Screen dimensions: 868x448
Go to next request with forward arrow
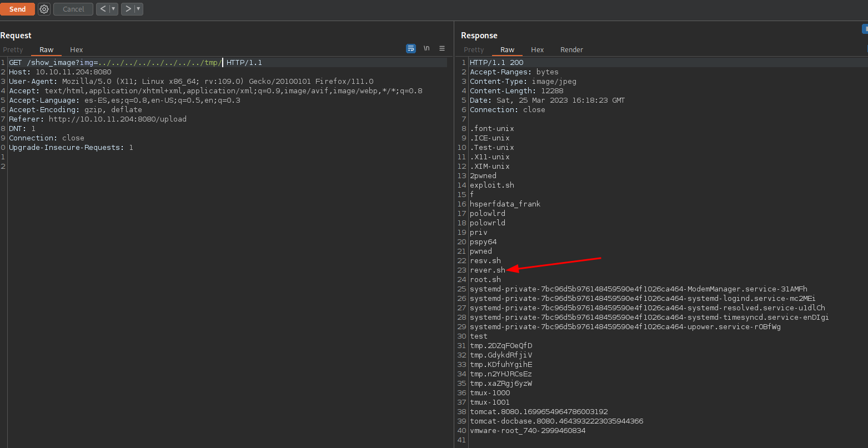[x=128, y=9]
